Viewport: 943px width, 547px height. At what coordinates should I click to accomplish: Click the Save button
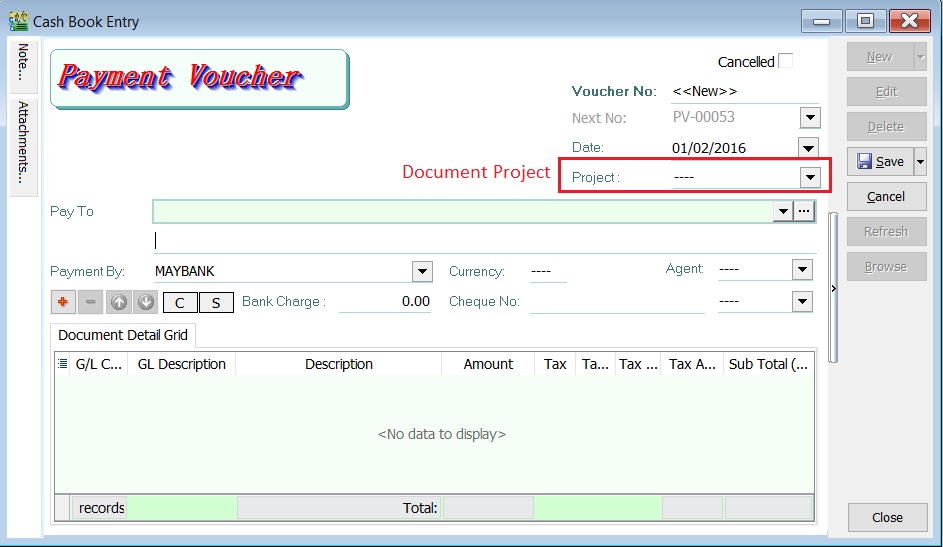(x=880, y=161)
